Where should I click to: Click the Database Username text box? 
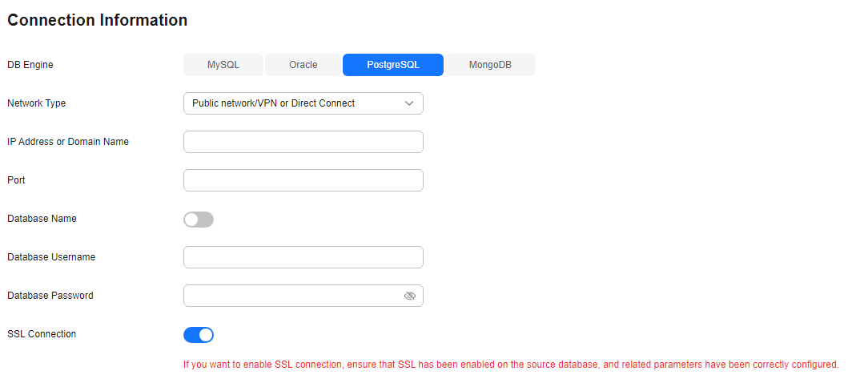coord(303,257)
